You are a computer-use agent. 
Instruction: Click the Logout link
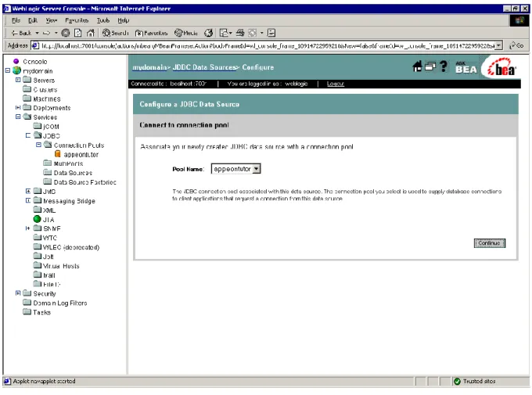pyautogui.click(x=336, y=84)
